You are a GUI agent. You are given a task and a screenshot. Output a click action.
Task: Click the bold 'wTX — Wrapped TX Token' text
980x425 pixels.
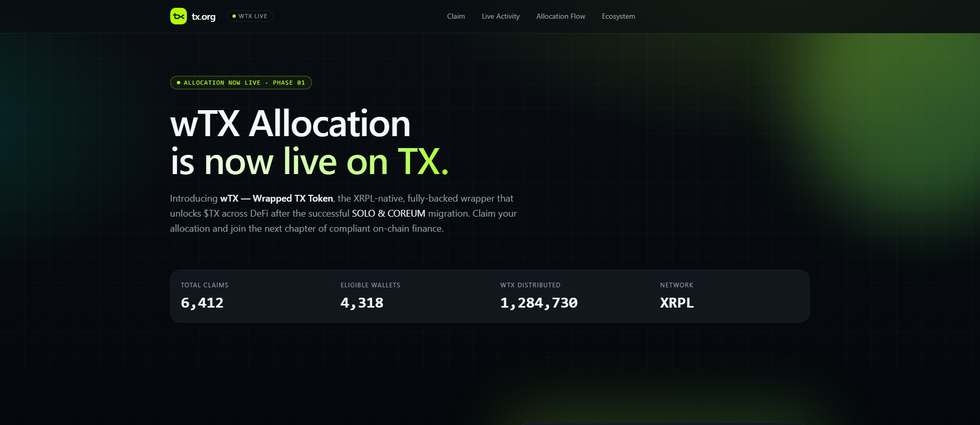click(x=277, y=198)
